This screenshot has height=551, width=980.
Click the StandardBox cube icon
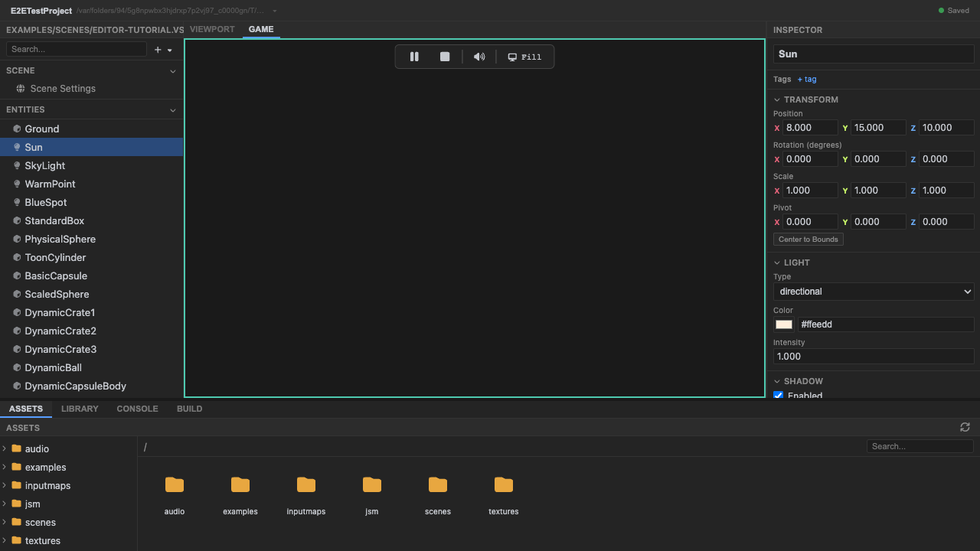pos(18,220)
